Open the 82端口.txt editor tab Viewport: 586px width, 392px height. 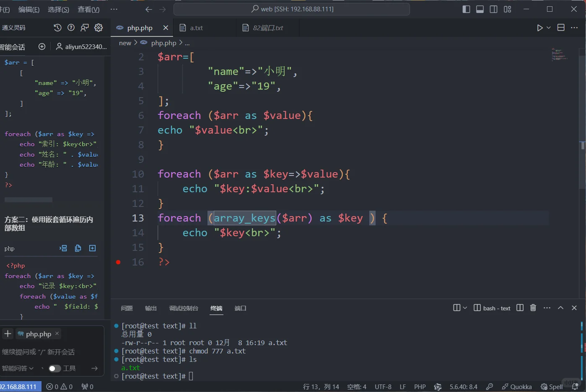click(x=268, y=28)
